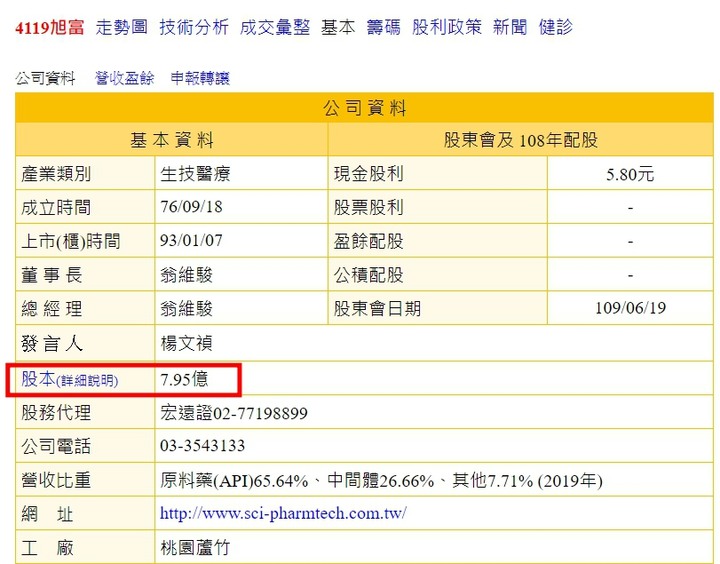
Task: Click the 公司資料 table header
Action: tap(365, 108)
